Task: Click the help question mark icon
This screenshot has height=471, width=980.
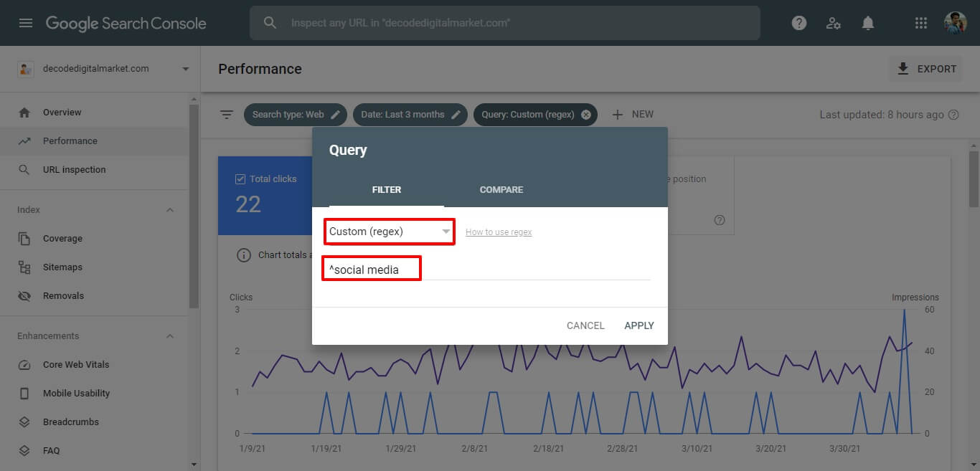Action: 798,22
